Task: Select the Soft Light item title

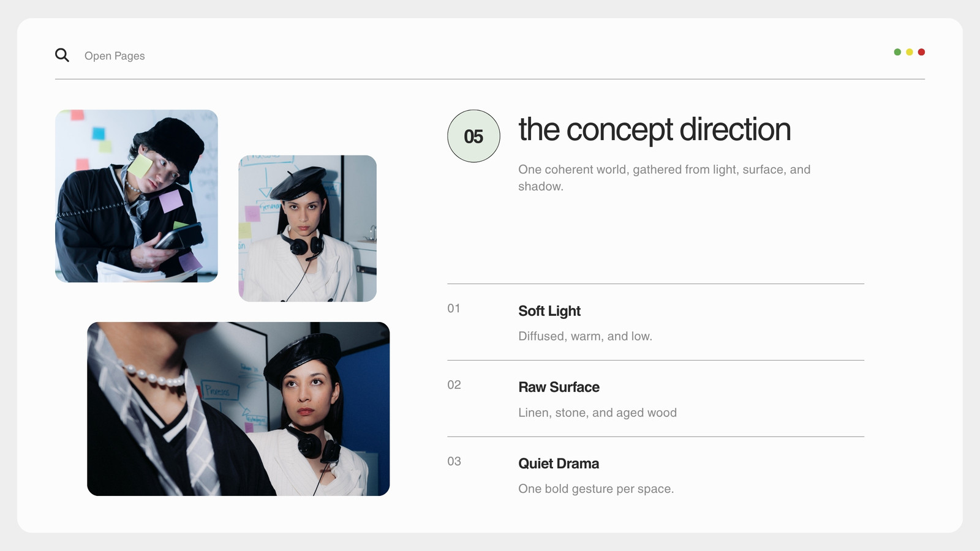Action: click(549, 311)
